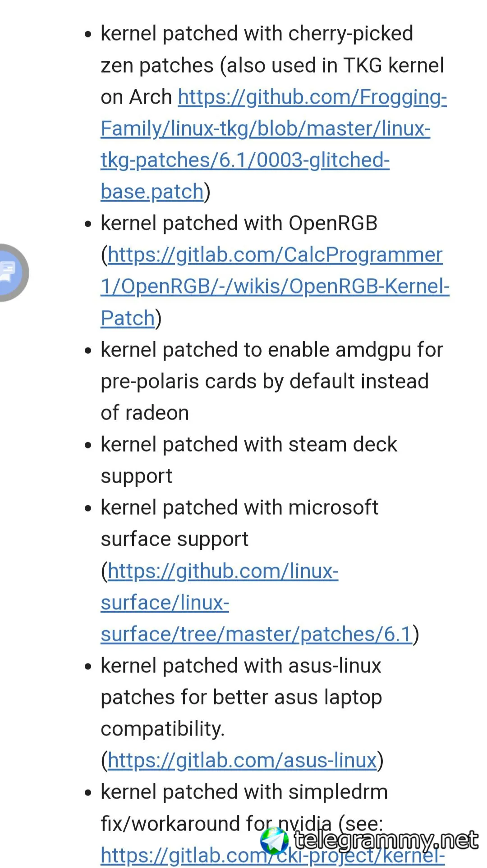This screenshot has width=487, height=868.
Task: Open the floating chat bubble icon
Action: click(10, 273)
